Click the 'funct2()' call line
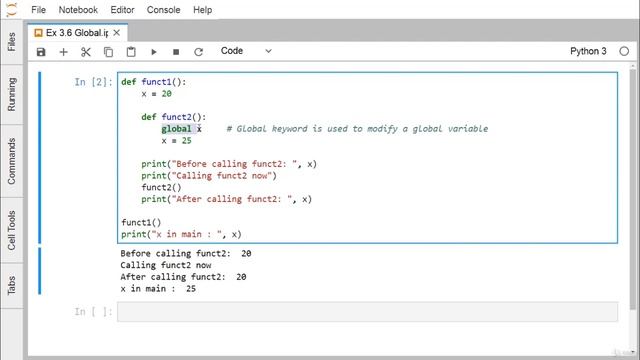 161,187
